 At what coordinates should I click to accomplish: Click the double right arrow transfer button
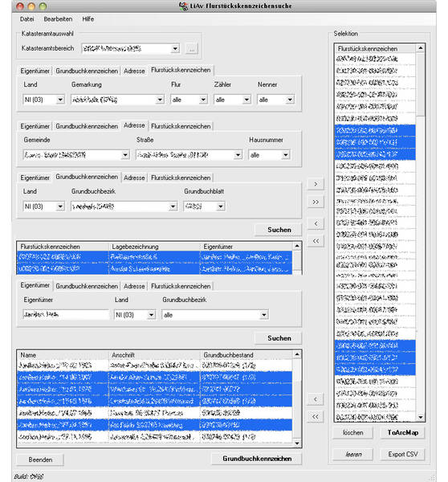[316, 202]
